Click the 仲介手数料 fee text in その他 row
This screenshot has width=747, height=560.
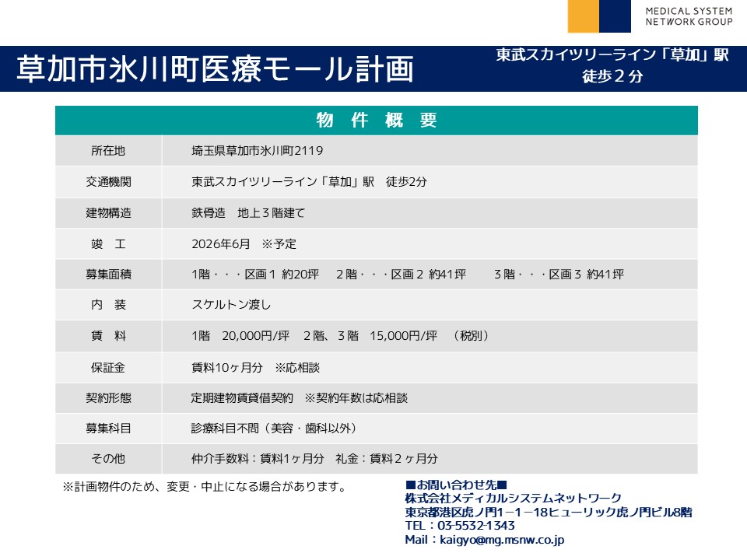(258, 459)
